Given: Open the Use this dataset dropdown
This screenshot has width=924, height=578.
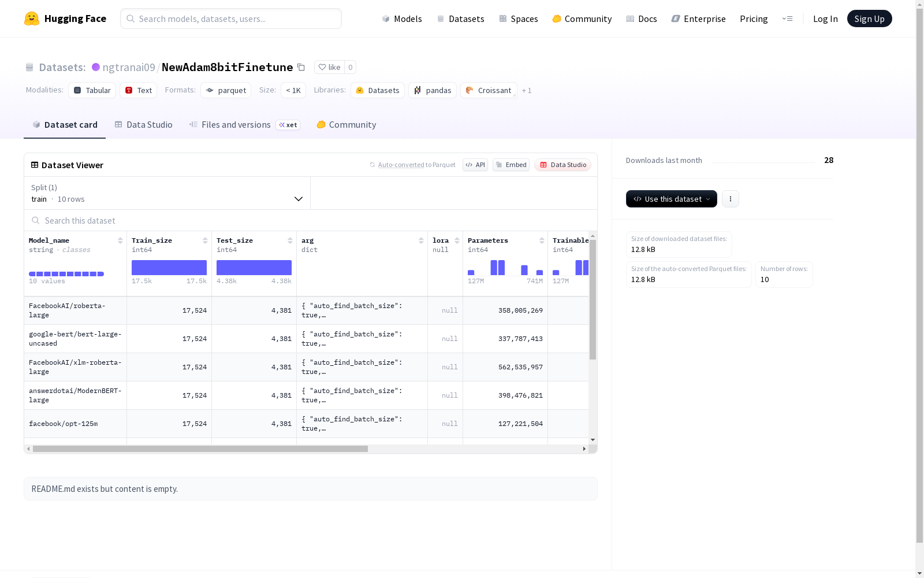Looking at the screenshot, I should tap(672, 199).
